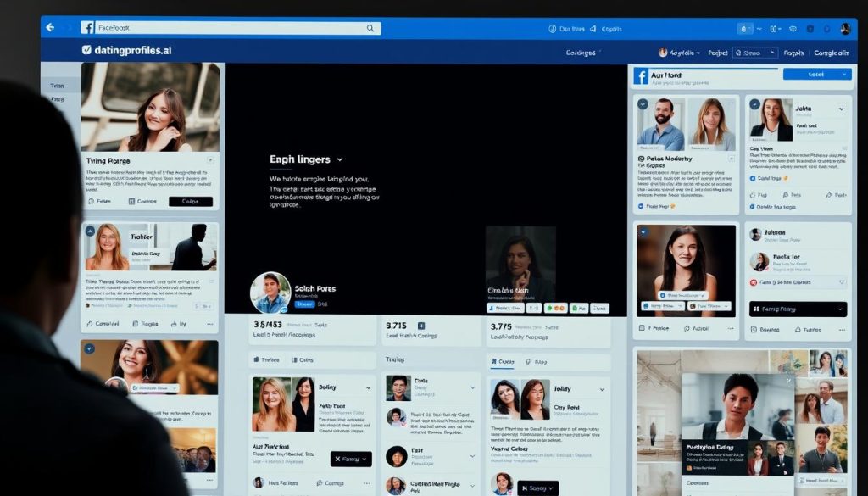
Task: Click the back arrow in the browser bar
Action: 50,27
